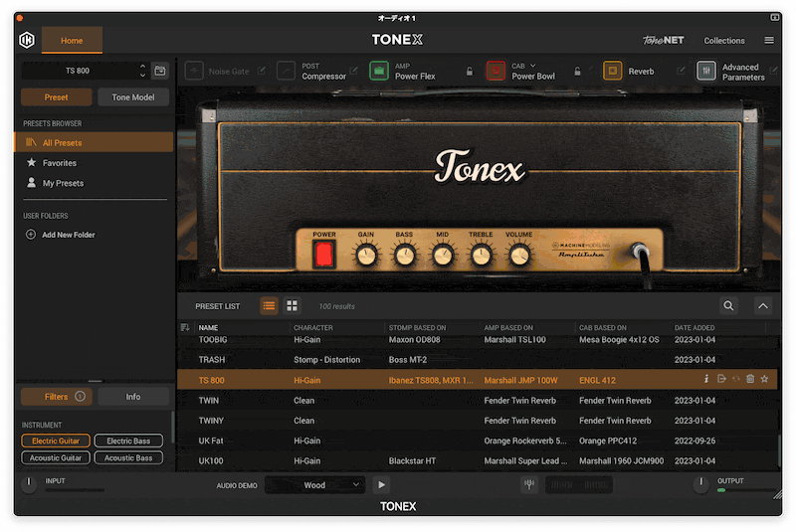The image size is (796, 532).
Task: Click the OUTPUT level knob
Action: coord(701,484)
